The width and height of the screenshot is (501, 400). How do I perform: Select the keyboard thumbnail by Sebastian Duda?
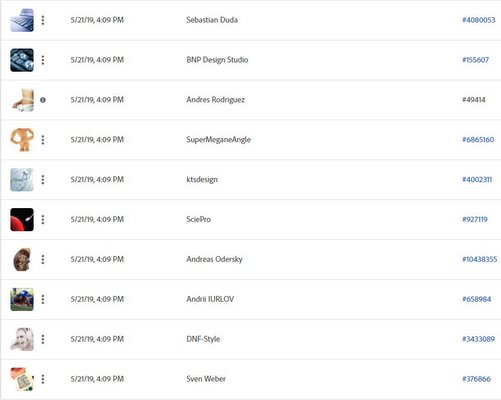coord(22,20)
